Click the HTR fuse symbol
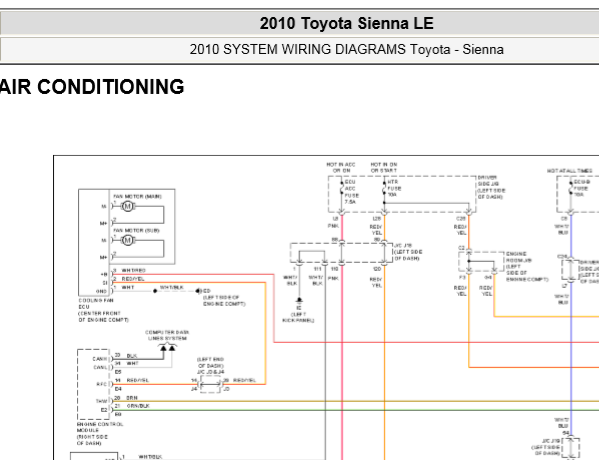 click(x=384, y=188)
